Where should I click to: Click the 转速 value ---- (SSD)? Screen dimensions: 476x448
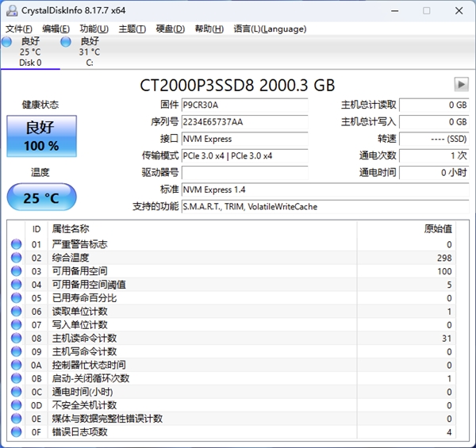(434, 139)
